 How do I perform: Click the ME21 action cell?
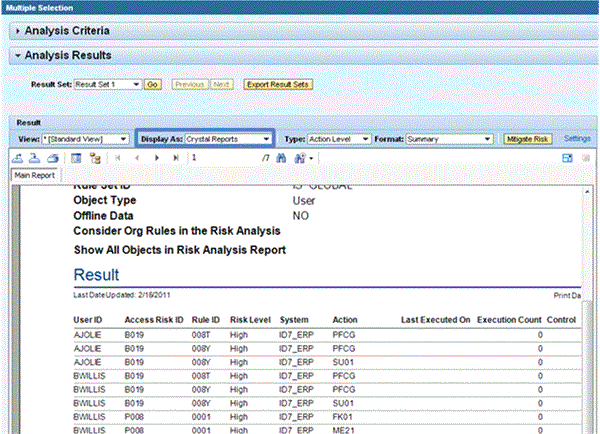tap(343, 430)
